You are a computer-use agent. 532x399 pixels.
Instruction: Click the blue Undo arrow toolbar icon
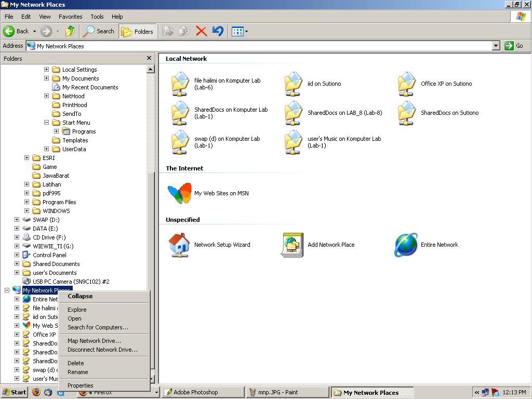coord(218,31)
